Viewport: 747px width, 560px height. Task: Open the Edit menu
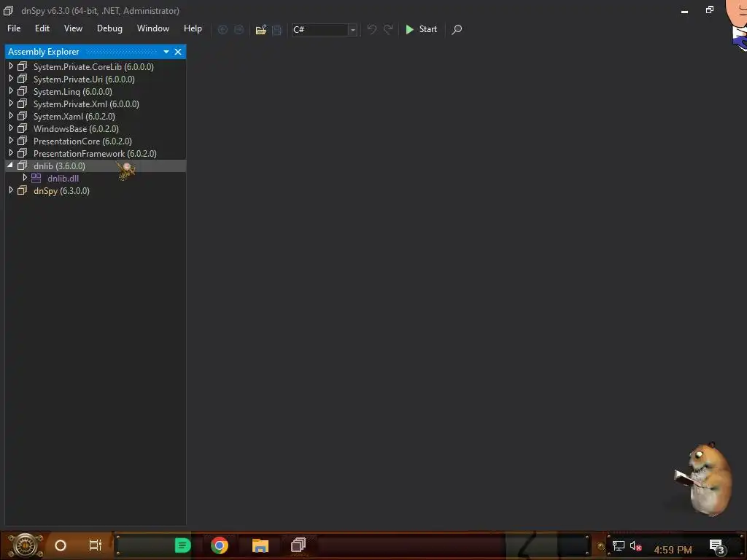pos(42,28)
